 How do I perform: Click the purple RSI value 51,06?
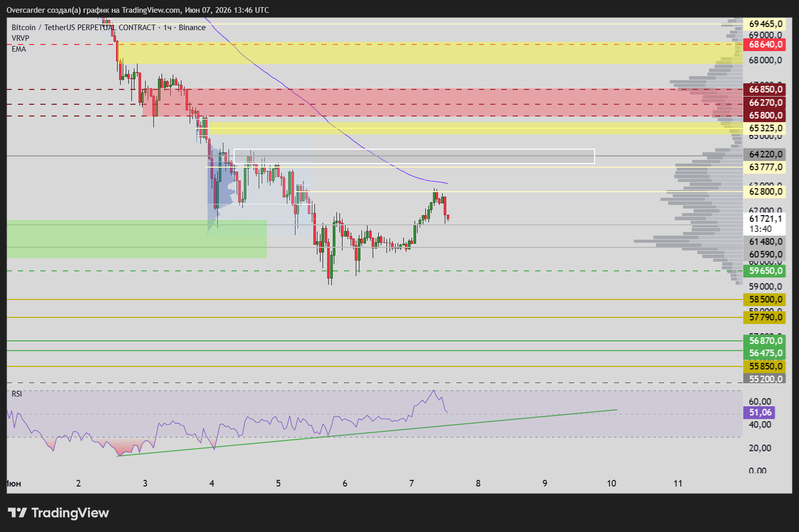tap(759, 412)
